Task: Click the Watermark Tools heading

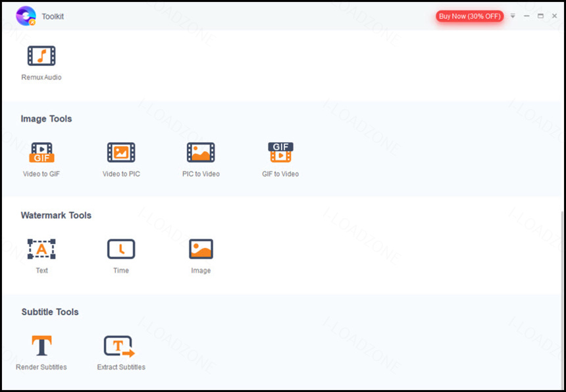Action: pos(56,215)
